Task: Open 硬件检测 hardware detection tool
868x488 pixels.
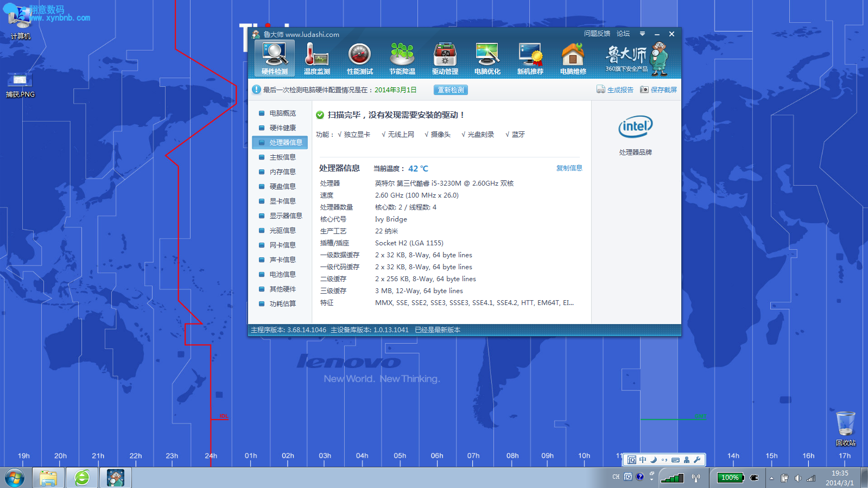Action: [x=275, y=58]
